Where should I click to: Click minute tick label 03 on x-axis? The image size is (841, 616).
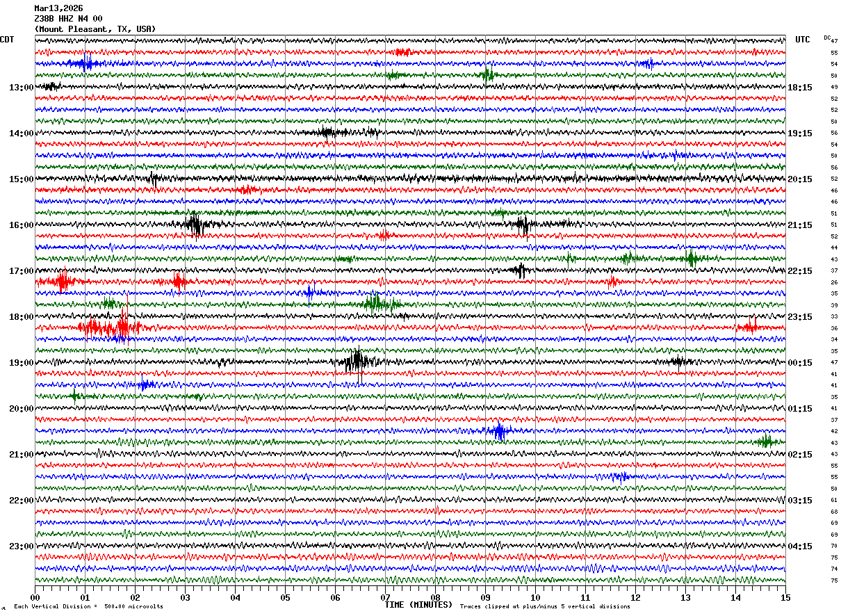185,597
